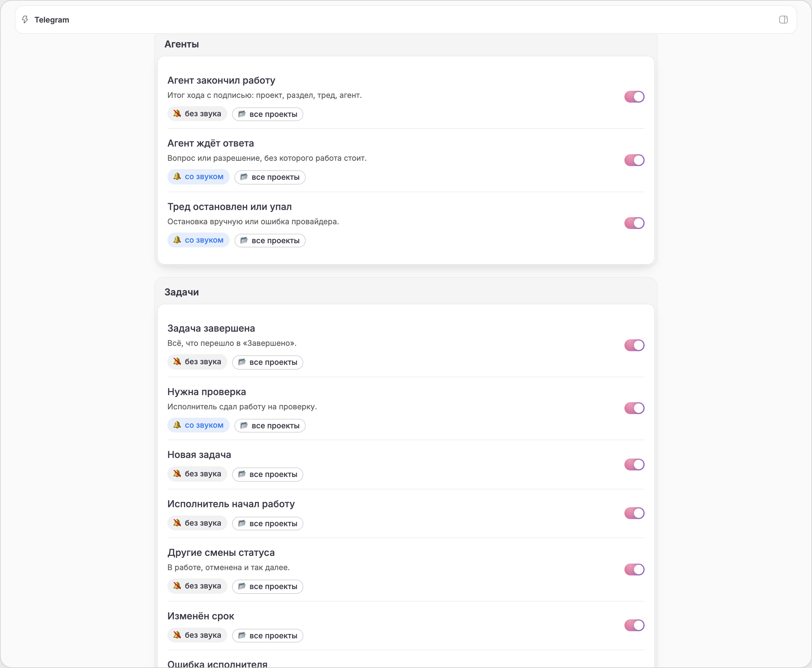
Task: Toggle 'Изменён срок' notification switch
Action: click(634, 625)
